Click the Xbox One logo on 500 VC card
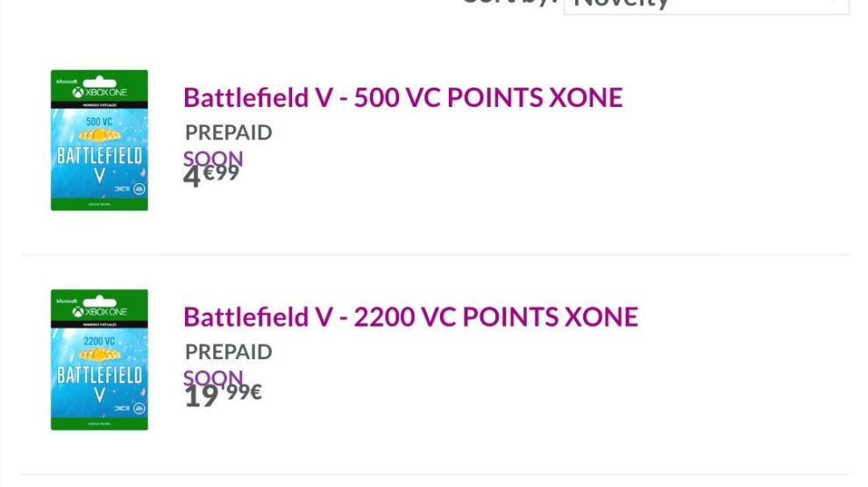Screen dimensions: 868x487 (99, 92)
